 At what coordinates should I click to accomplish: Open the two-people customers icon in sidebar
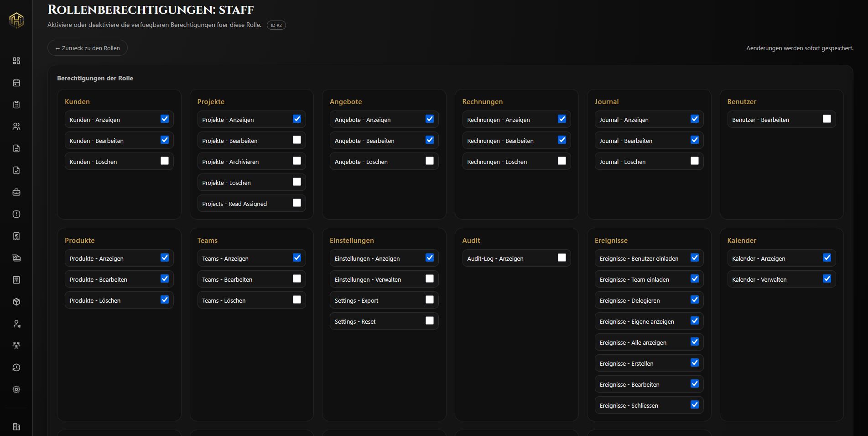[16, 126]
